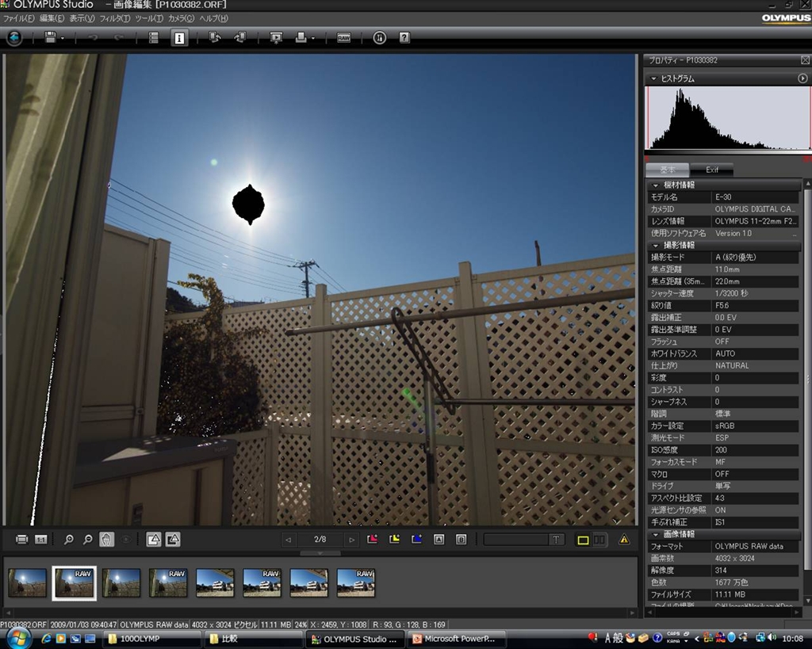The image size is (812, 649).
Task: Click the exposure warning triangle icon
Action: (624, 540)
